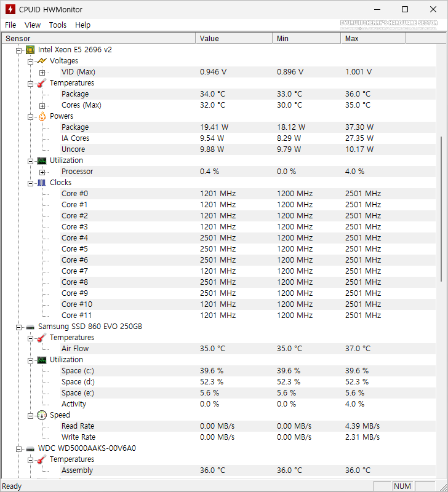The height and width of the screenshot is (492, 448).
Task: Click the Max column header
Action: (x=373, y=38)
